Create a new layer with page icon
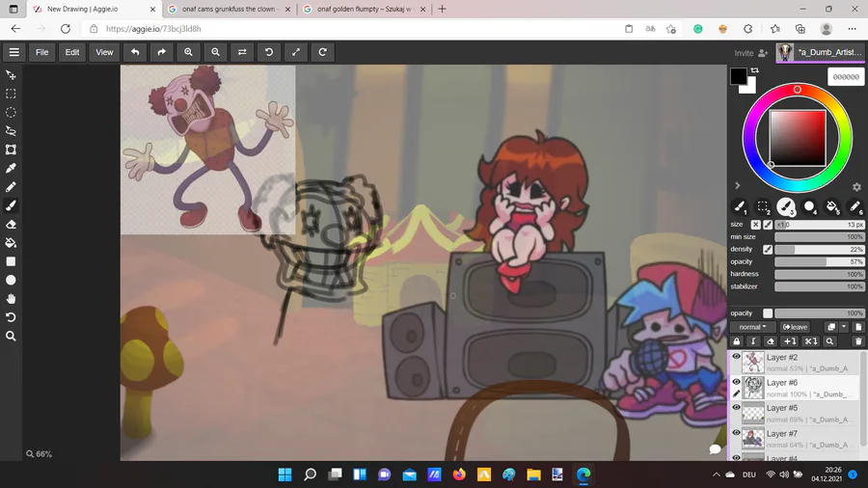The image size is (868, 488). 858,327
